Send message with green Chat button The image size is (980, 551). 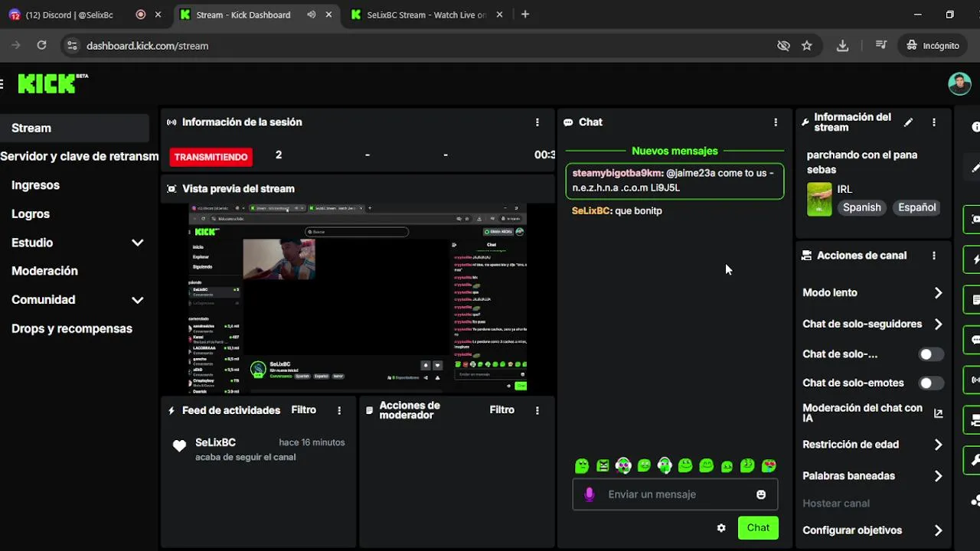click(758, 528)
